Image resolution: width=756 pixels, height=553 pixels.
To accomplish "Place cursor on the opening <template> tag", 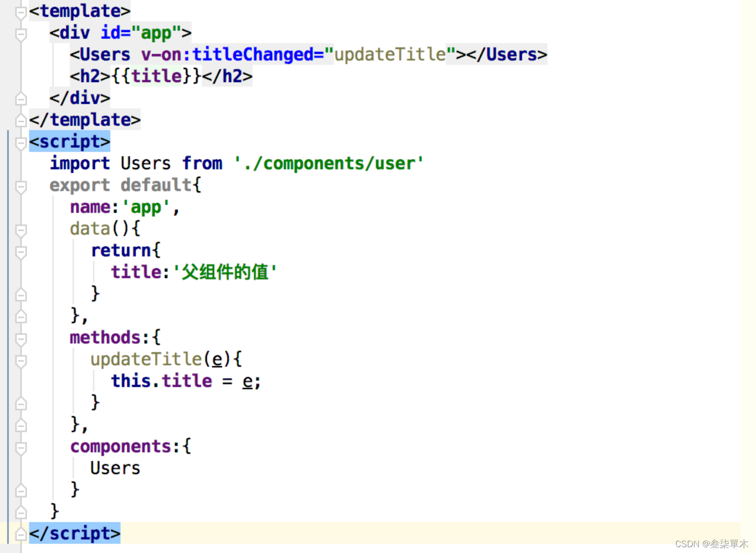I will [80, 11].
